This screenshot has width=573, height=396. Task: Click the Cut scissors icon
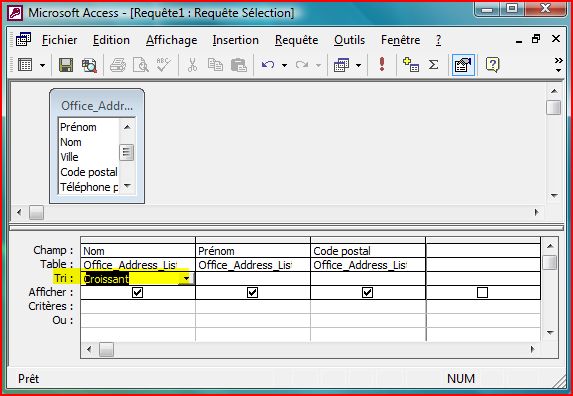pos(192,65)
